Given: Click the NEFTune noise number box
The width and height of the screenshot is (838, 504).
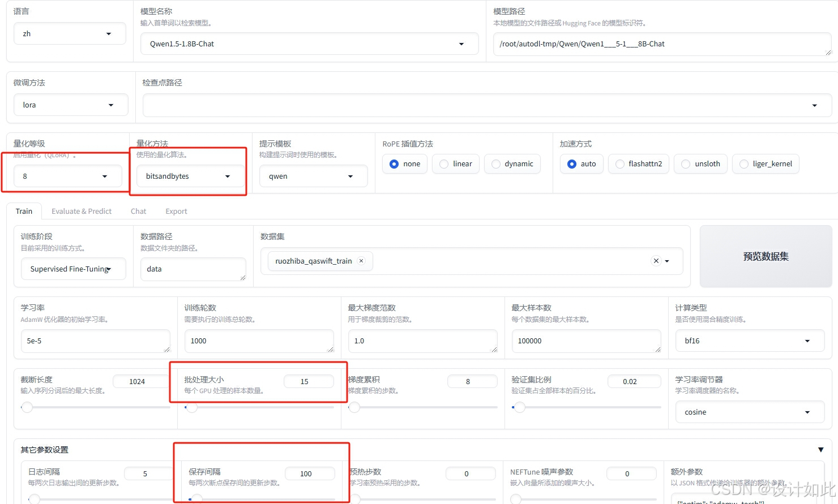Looking at the screenshot, I should point(631,473).
